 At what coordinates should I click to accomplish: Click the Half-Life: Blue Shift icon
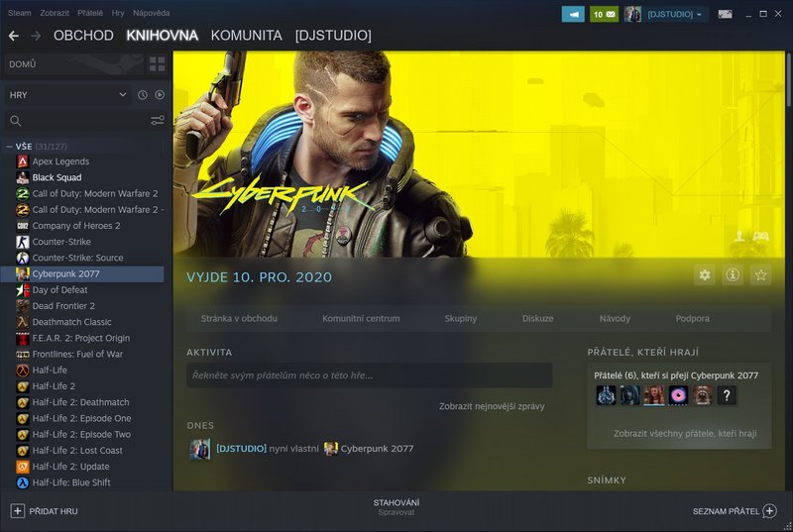click(23, 482)
